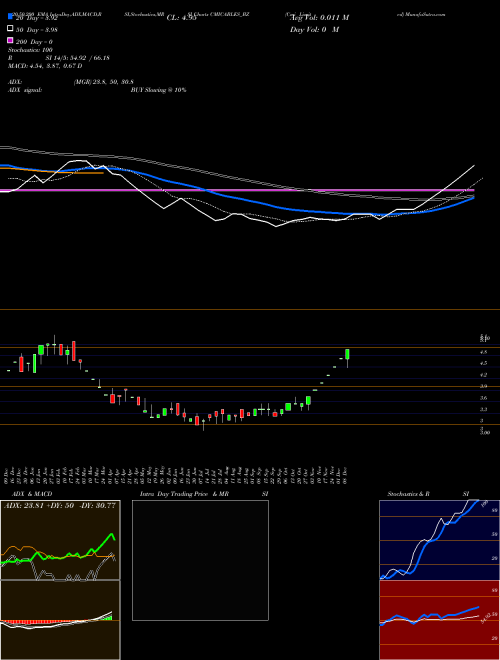Click the white 50 Day legend swatch
This screenshot has width=500, height=660.
(10, 29)
